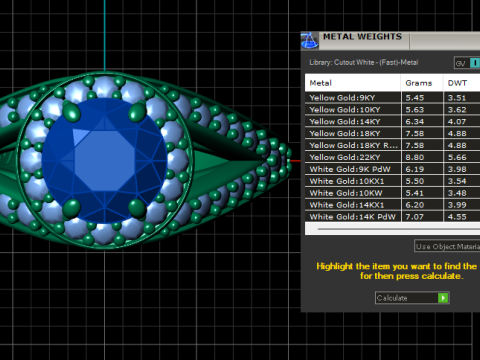Click the Use Object Material button
The width and height of the screenshot is (480, 360).
447,246
